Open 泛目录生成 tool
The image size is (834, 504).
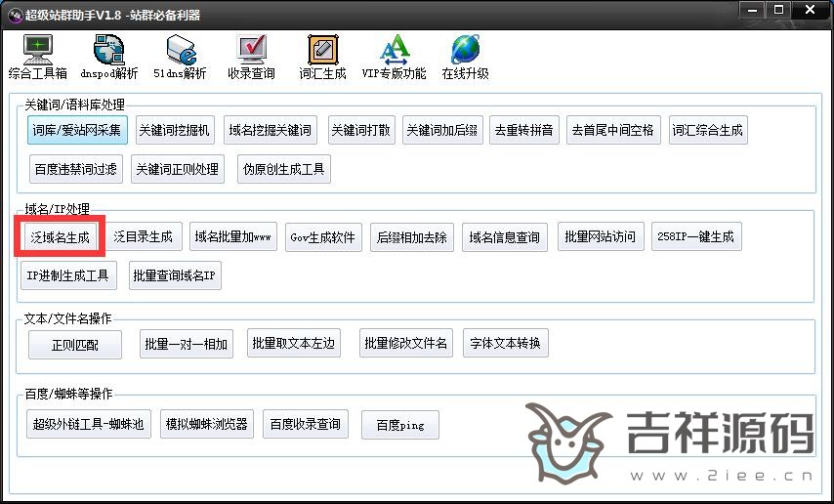[144, 236]
